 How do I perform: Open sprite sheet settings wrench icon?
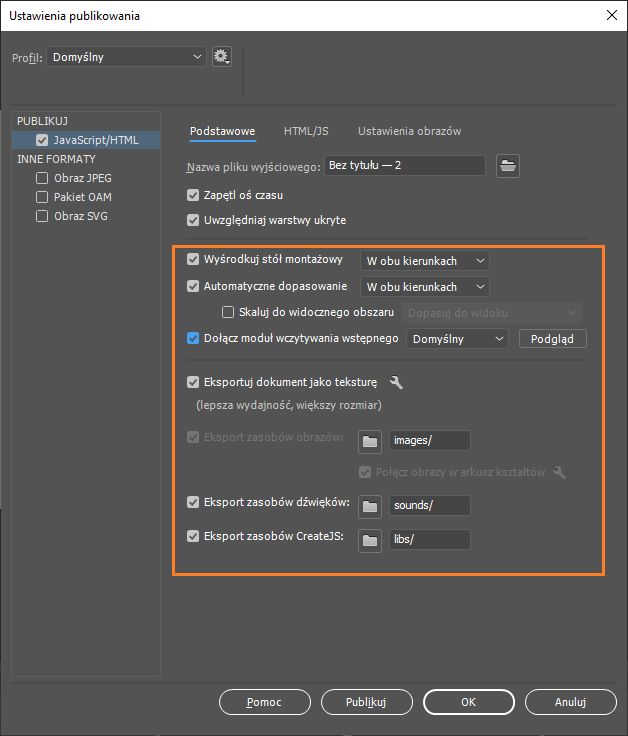(x=559, y=472)
